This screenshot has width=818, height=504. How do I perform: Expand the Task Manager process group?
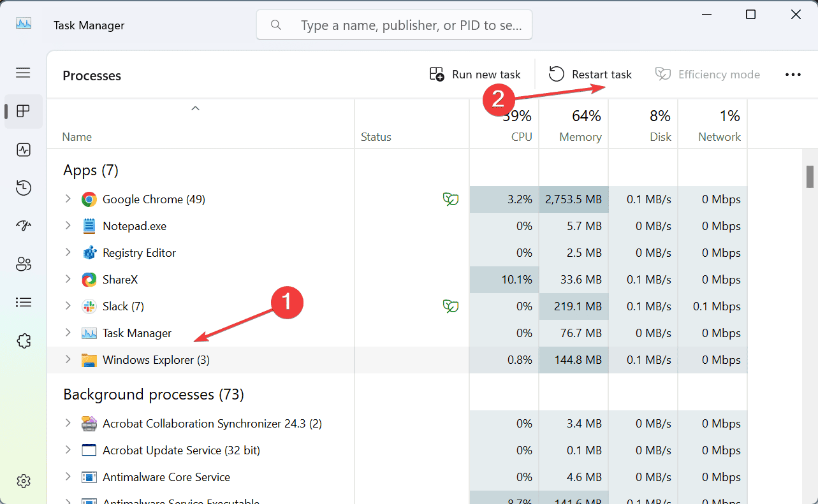pos(68,333)
